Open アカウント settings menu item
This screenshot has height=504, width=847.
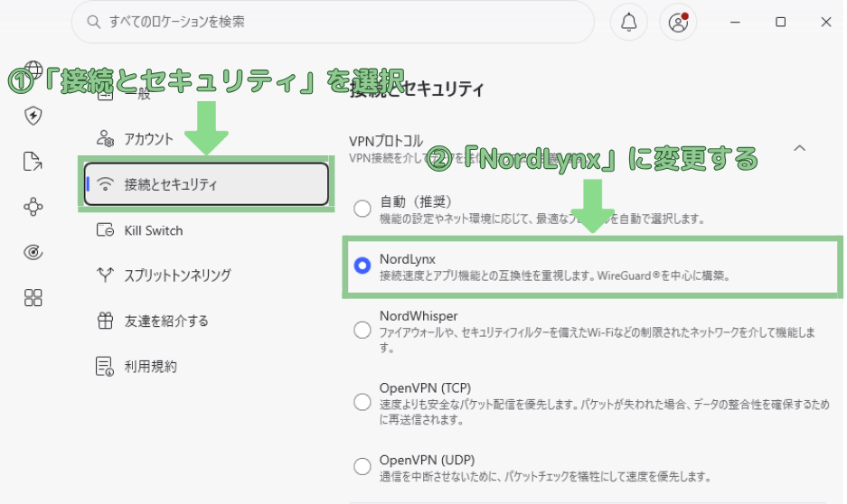[x=206, y=139]
